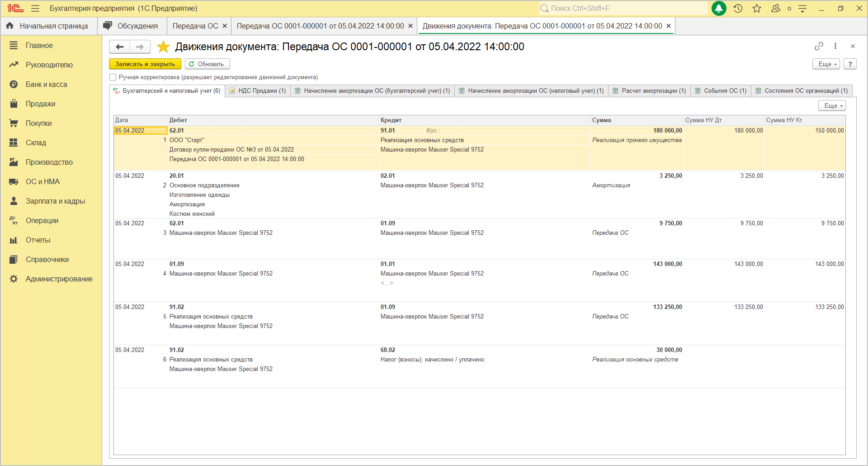Click the Home icon of Начальная страница
868x466 pixels.
9,26
